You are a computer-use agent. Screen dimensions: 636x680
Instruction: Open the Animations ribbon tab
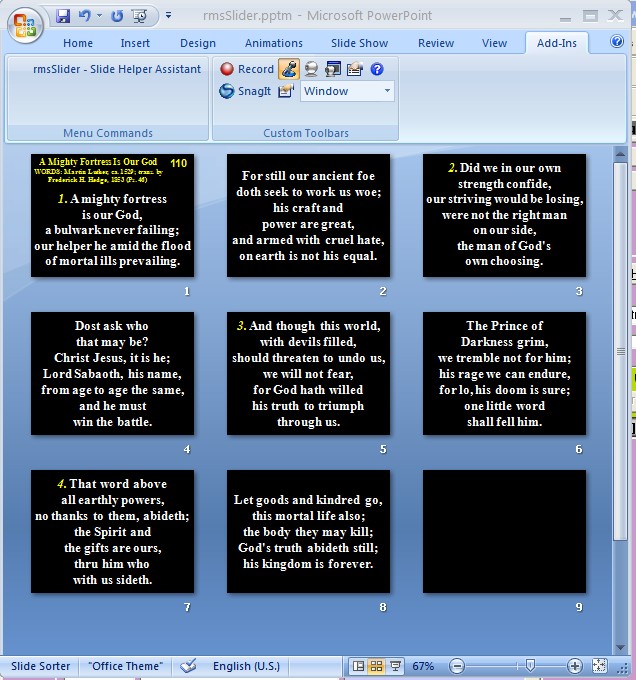274,43
